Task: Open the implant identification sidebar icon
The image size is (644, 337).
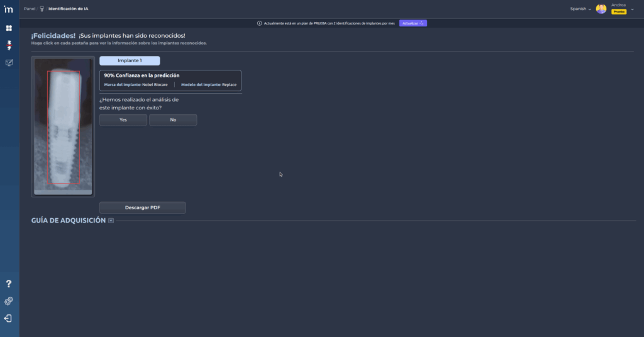Action: [9, 45]
